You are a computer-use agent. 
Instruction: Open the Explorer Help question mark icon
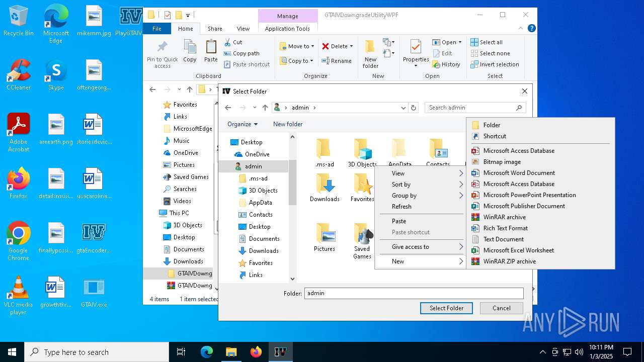point(531,29)
